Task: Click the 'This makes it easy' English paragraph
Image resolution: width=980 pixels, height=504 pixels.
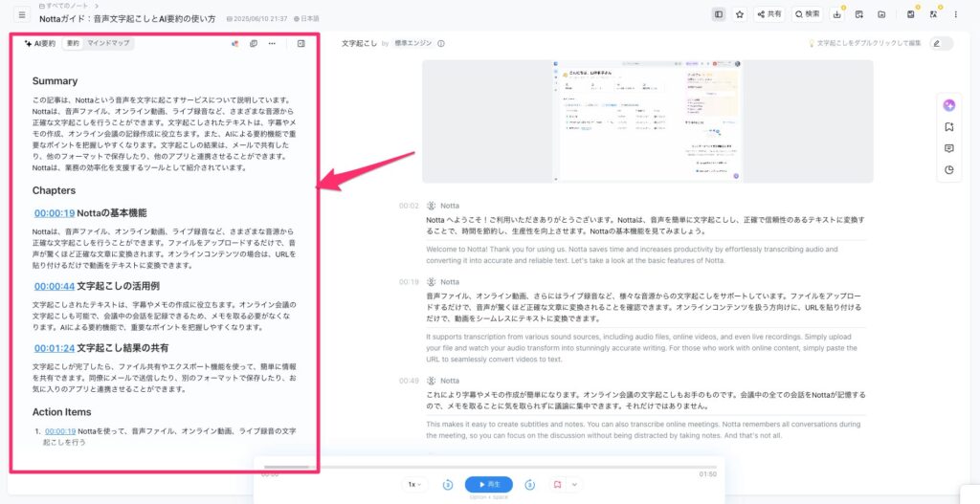Action: click(x=643, y=429)
